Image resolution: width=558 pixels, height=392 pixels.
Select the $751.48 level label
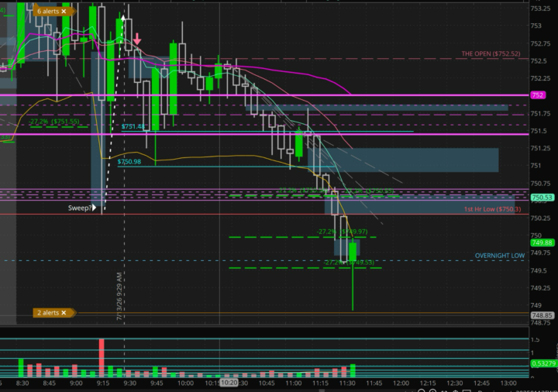133,126
